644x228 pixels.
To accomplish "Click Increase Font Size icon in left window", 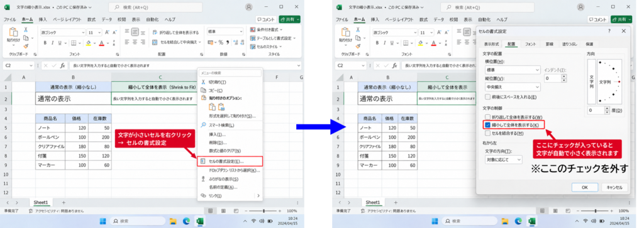I will click(107, 33).
